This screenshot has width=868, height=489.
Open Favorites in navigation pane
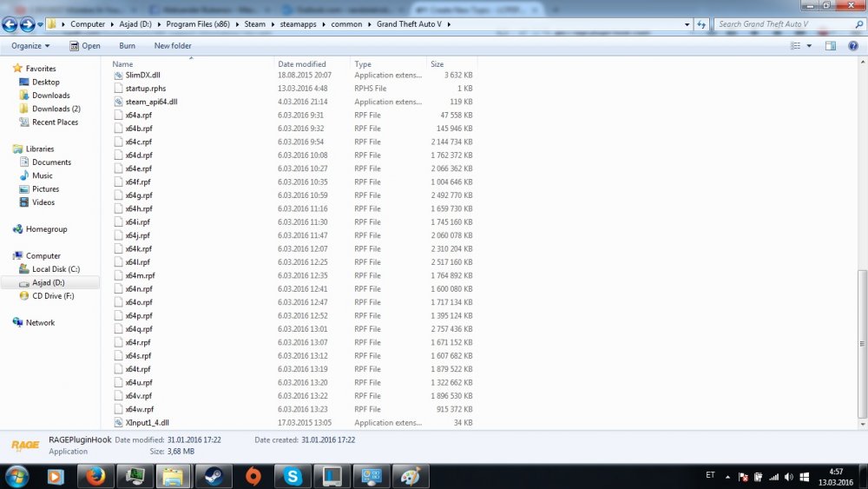pyautogui.click(x=41, y=69)
